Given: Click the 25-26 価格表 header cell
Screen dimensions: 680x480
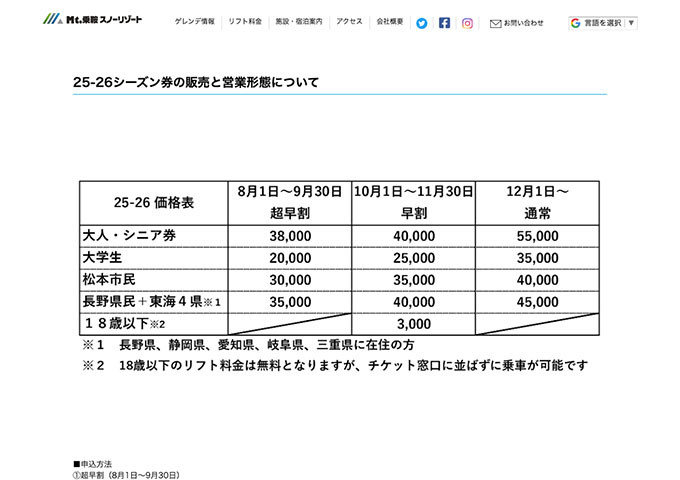Looking at the screenshot, I should [154, 202].
